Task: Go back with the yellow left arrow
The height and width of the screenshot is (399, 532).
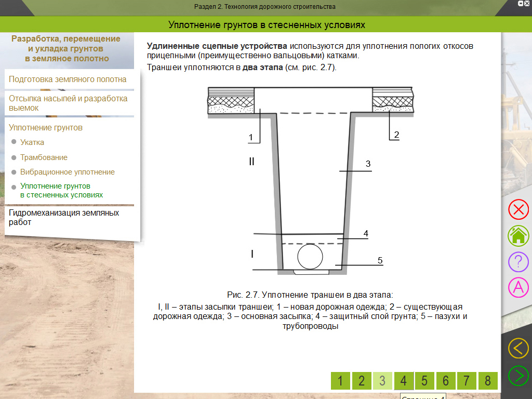Action: (518, 348)
